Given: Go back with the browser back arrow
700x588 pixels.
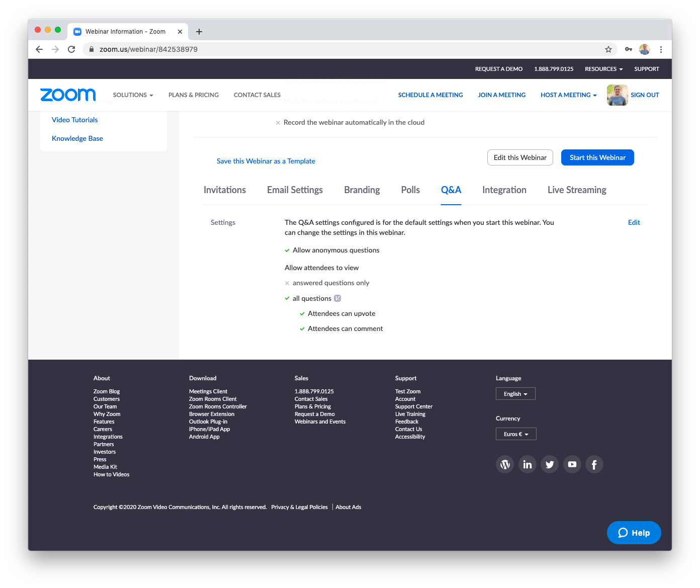Looking at the screenshot, I should point(39,49).
